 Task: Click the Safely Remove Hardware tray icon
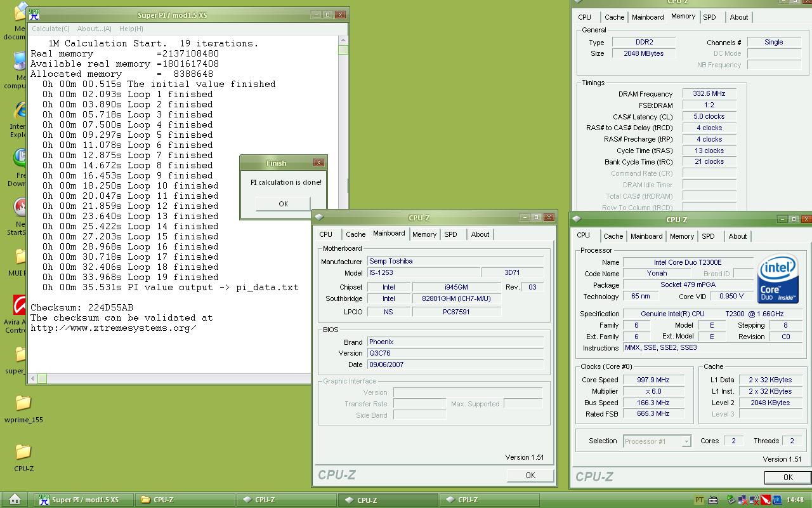731,500
